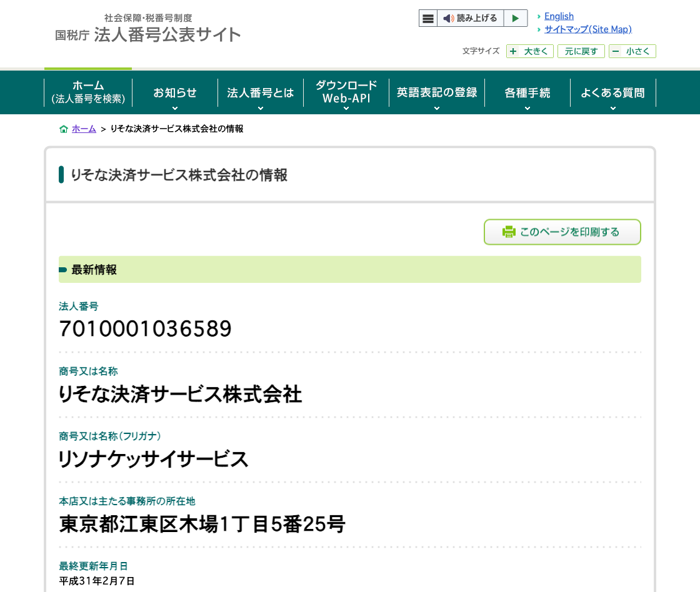Screen dimensions: 700x592
Task: Open サイトマップ(Site Map) link
Action: [x=588, y=29]
